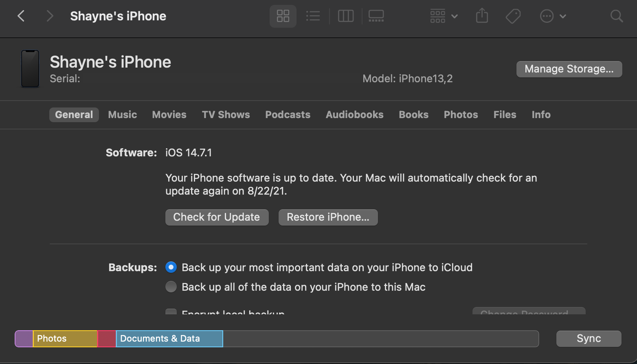
Task: Click the back navigation arrow
Action: tap(21, 16)
